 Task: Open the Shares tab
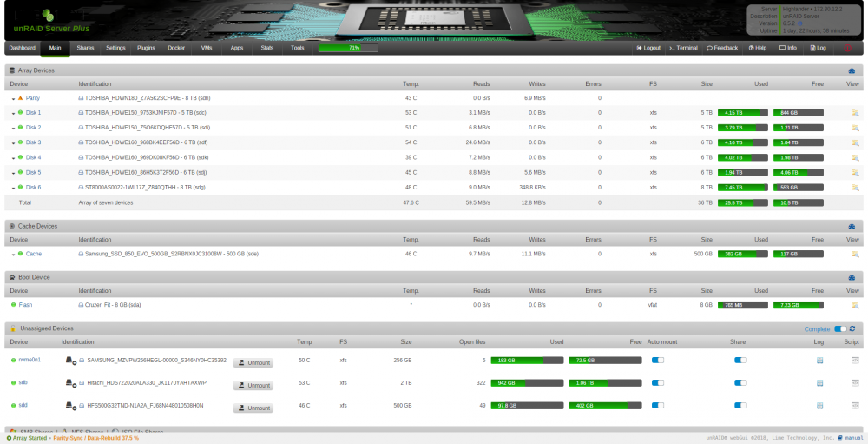click(85, 49)
